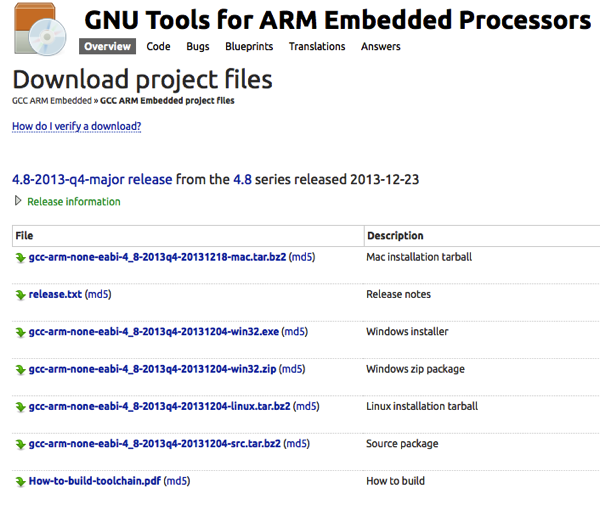Viewport: 600px width, 505px height.
Task: Click green download arrow beside win32.zip file
Action: tap(20, 369)
